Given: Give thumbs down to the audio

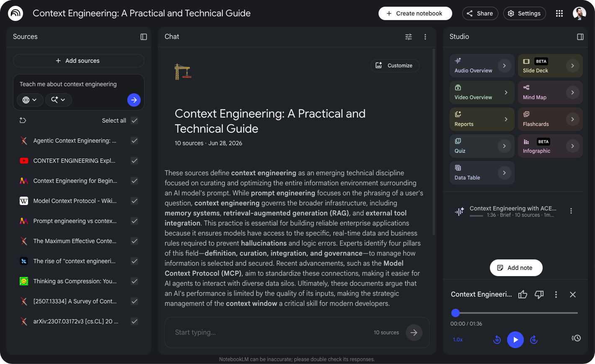Looking at the screenshot, I should [x=539, y=295].
